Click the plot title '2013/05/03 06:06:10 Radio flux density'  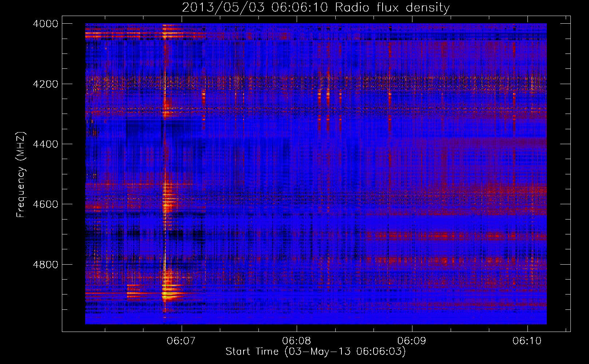(x=316, y=7)
